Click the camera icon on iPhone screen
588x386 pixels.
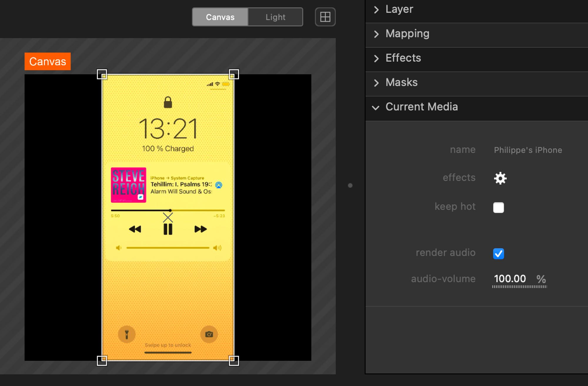(x=209, y=334)
